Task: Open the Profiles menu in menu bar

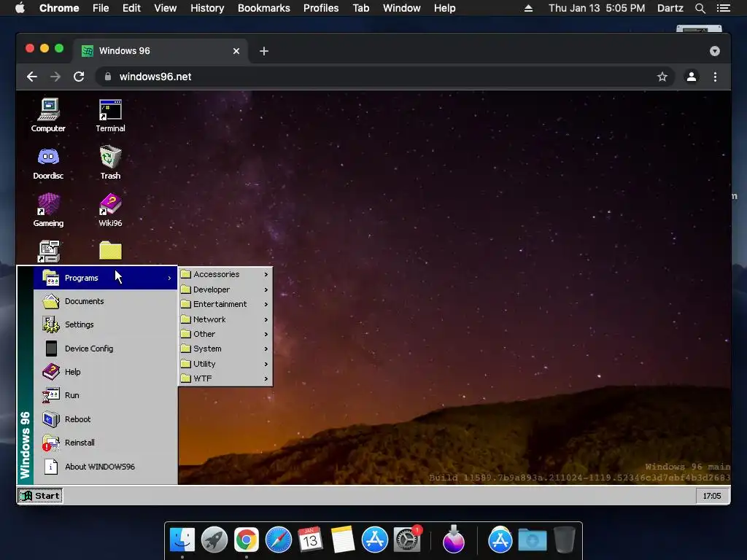Action: click(321, 8)
